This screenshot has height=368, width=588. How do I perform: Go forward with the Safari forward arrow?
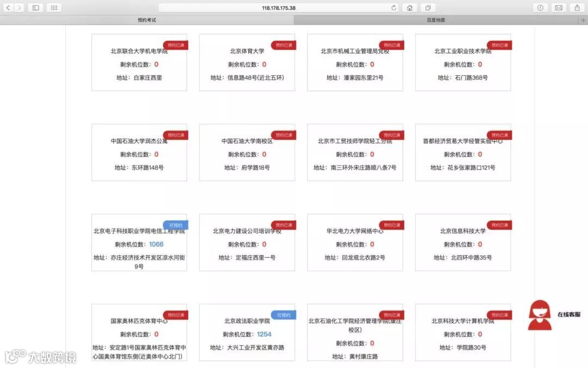(19, 8)
